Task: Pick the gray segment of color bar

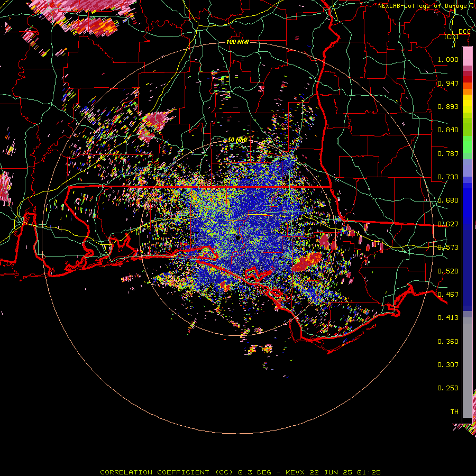Action: (467, 368)
